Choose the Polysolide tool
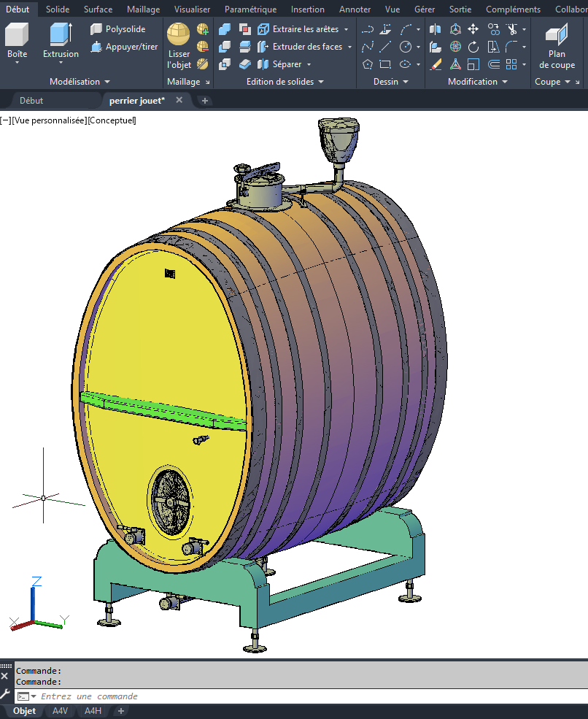 tap(117, 29)
